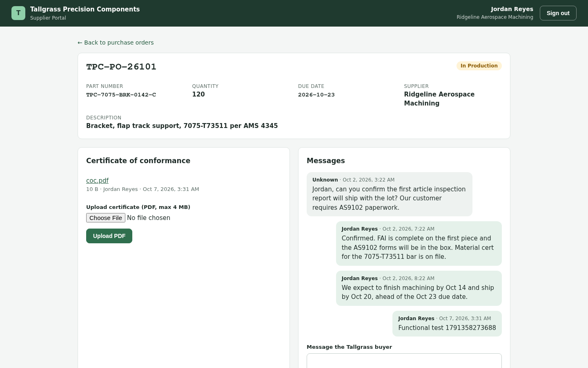The height and width of the screenshot is (368, 588).
Task: Click the due date 2026-10-23
Action: [x=316, y=95]
